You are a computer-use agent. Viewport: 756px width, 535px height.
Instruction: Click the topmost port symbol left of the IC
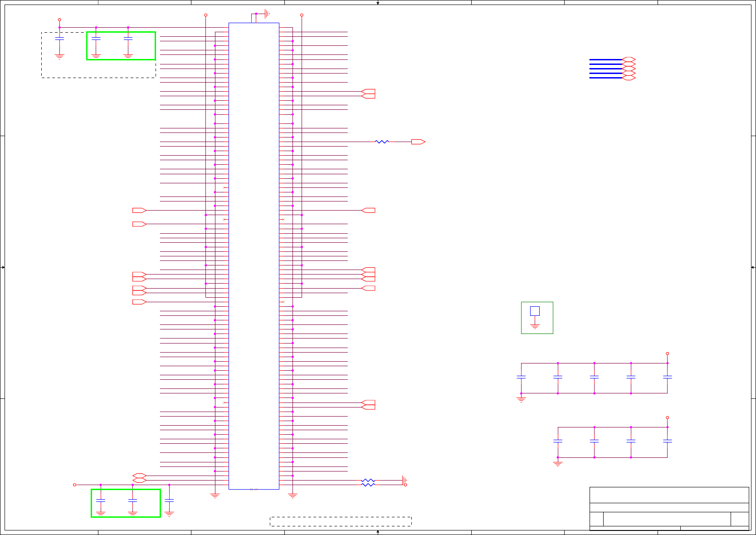point(139,210)
